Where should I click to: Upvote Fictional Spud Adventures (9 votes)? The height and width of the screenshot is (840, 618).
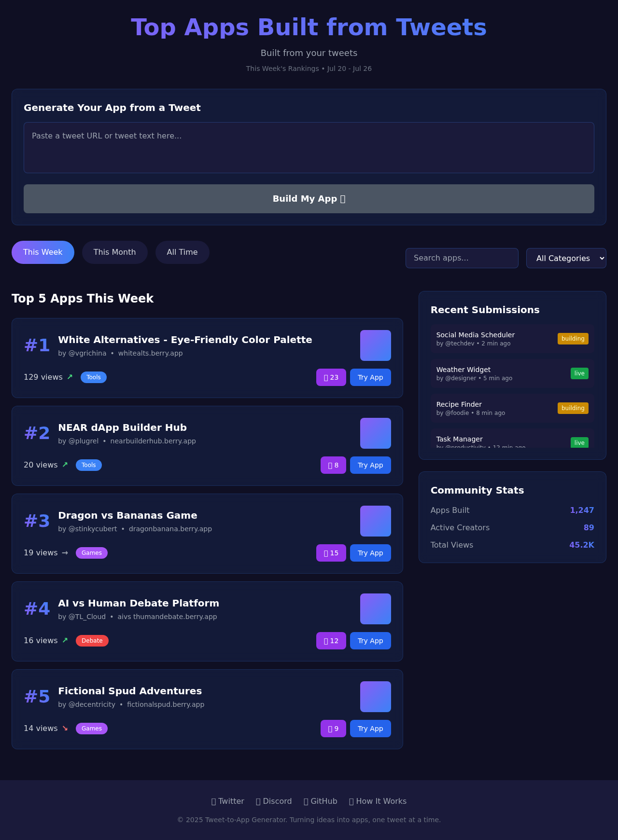pos(333,729)
